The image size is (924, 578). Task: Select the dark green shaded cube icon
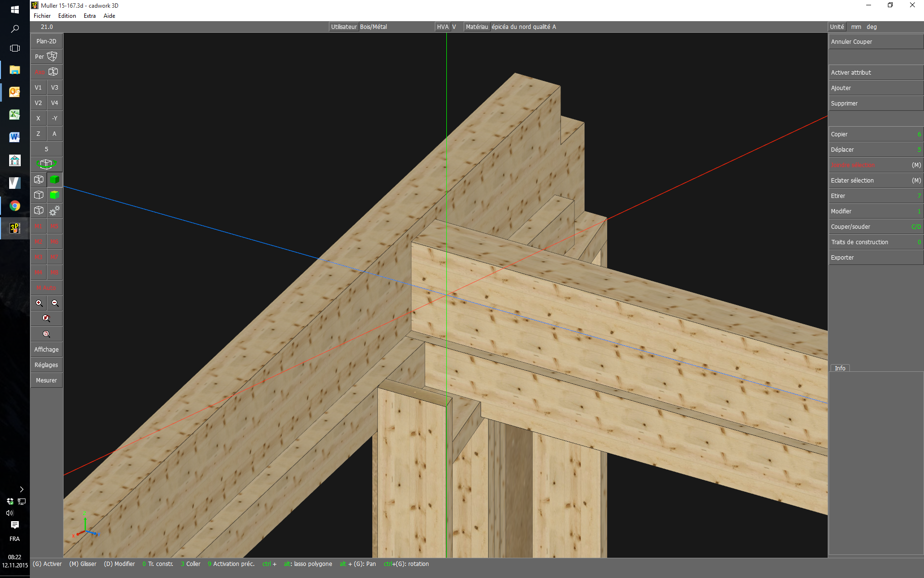[55, 180]
